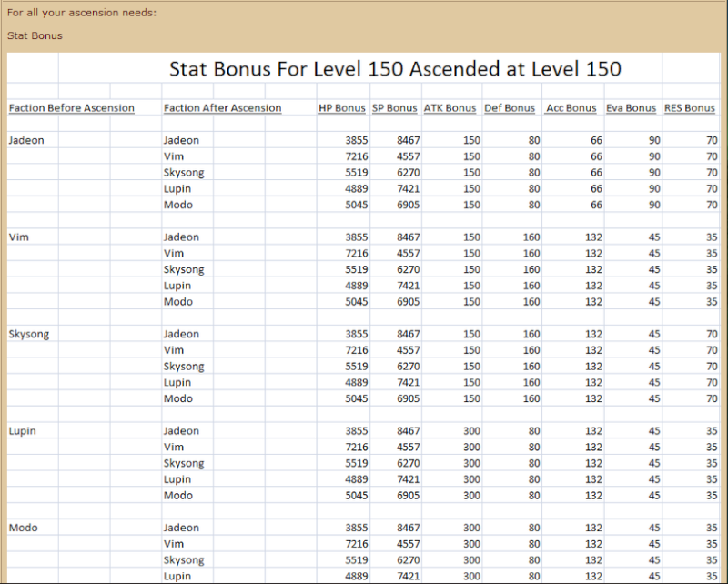Click HP value 4889 in Jadeon-to-Lupin row
Image resolution: width=728 pixels, height=584 pixels.
point(357,189)
